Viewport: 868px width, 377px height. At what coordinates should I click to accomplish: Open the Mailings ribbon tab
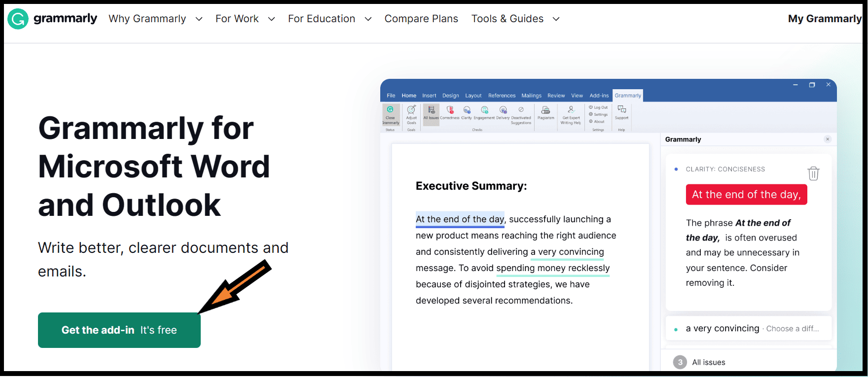[x=531, y=96]
